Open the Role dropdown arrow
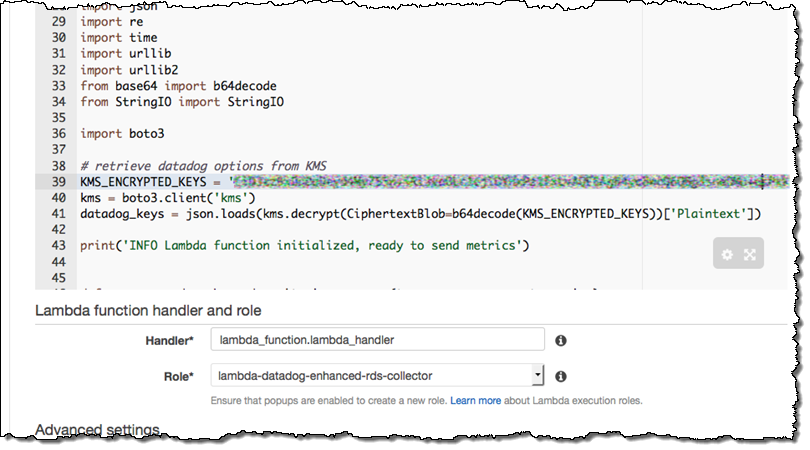The image size is (810, 450). coord(538,376)
